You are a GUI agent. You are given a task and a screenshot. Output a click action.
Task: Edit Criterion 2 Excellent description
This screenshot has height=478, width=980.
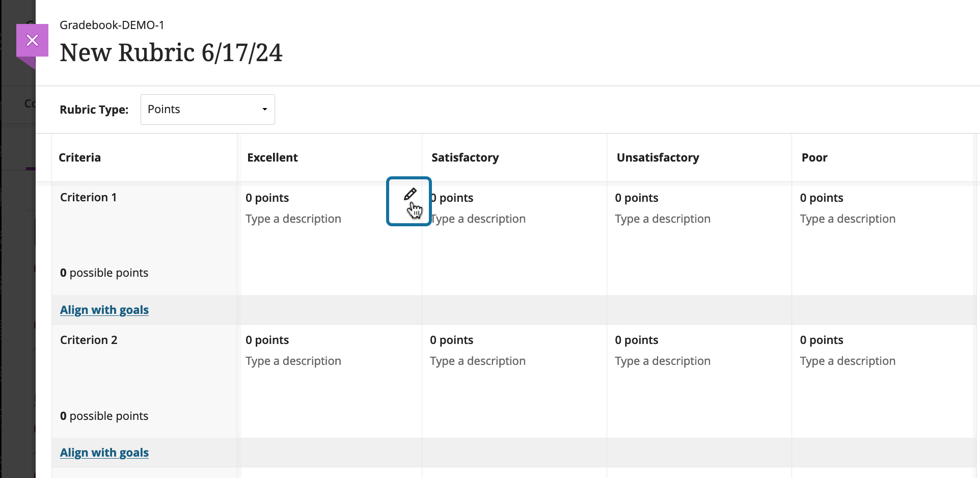pos(293,361)
